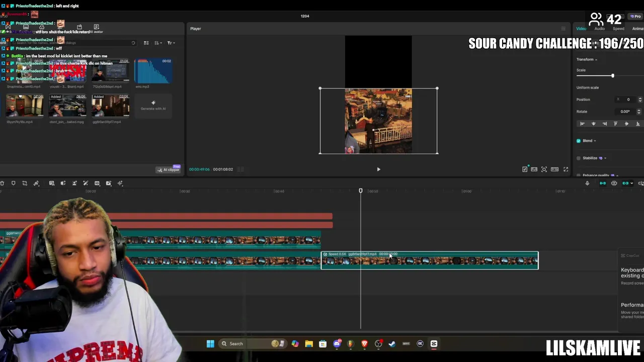Click the marker shield icon in timeline toolbar

(14, 184)
